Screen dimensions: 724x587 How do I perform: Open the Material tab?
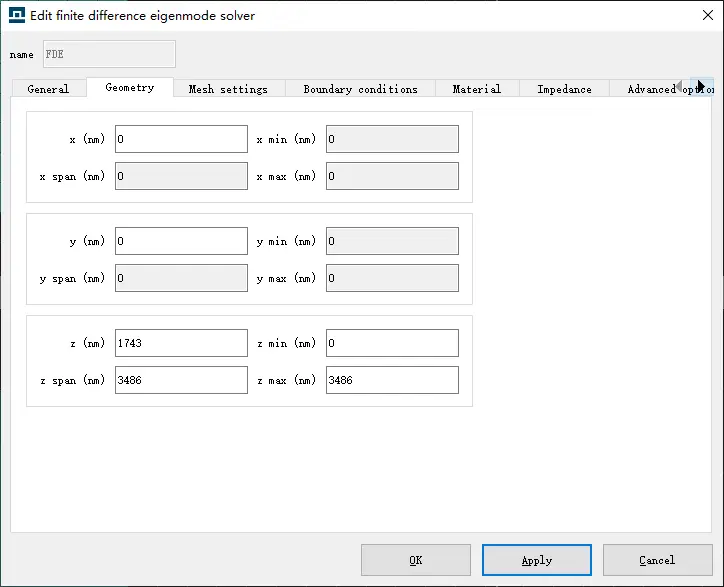click(x=476, y=89)
